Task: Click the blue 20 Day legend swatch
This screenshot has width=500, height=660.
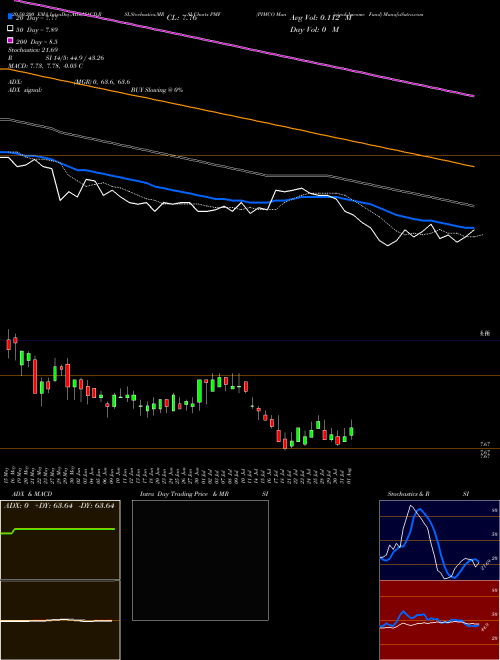Action: pos(11,16)
